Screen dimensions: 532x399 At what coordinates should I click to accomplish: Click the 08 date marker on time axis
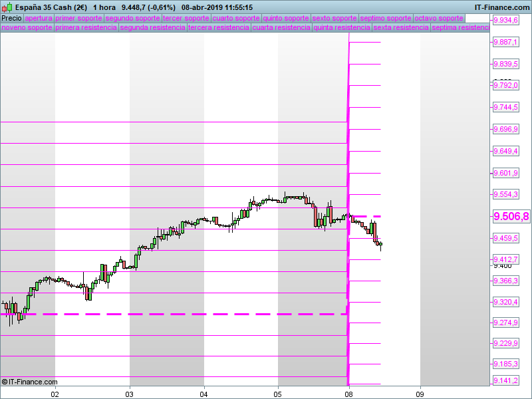click(x=348, y=394)
